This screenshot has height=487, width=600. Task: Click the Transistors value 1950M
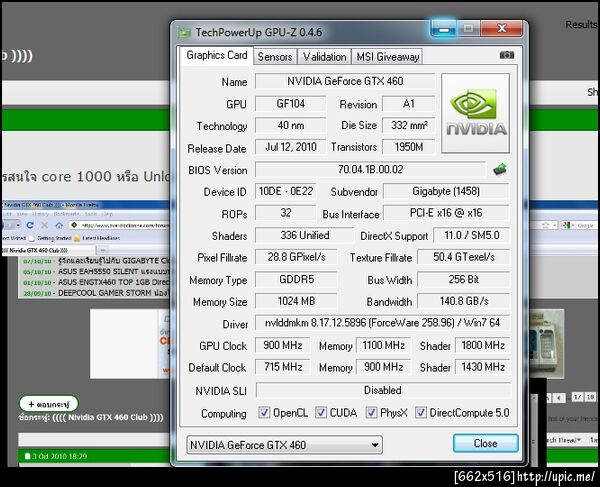(409, 147)
